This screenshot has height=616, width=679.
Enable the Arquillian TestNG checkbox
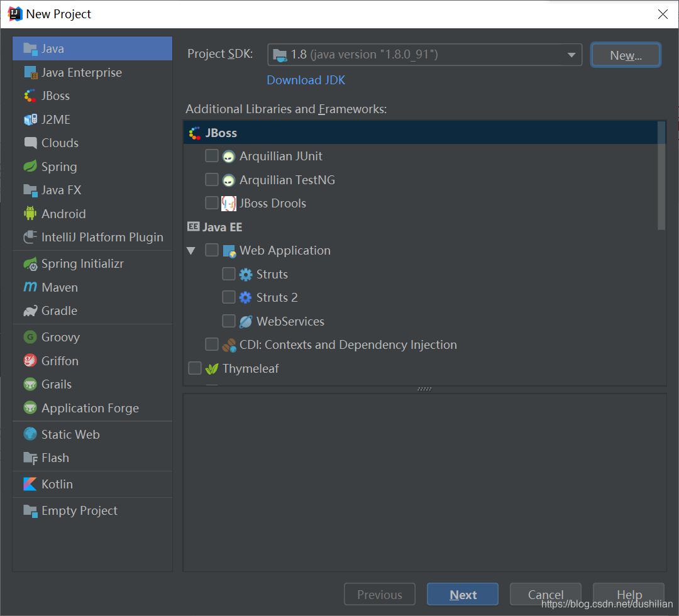pos(212,179)
